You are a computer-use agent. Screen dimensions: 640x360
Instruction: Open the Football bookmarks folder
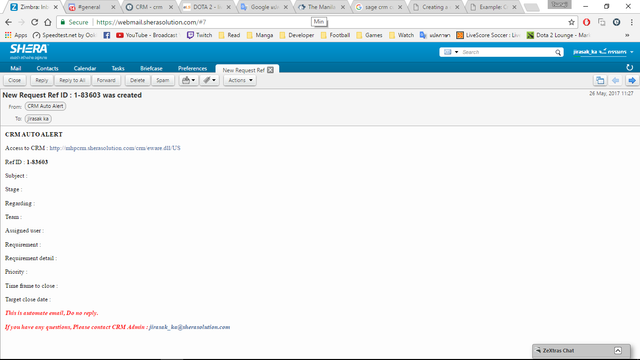coord(336,35)
